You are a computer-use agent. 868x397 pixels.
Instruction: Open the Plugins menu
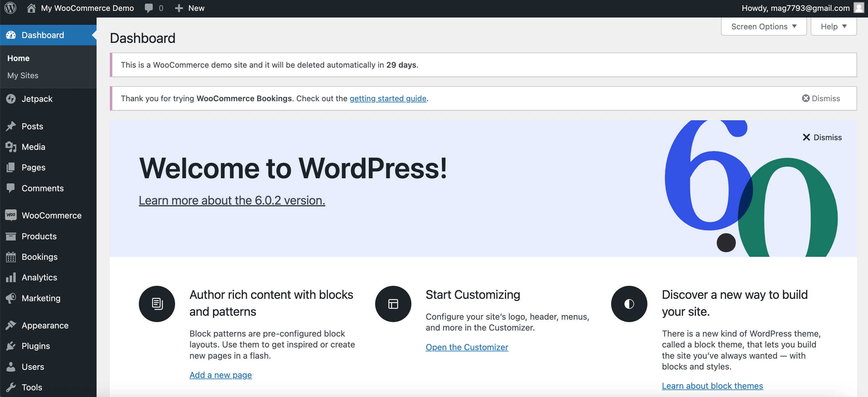pyautogui.click(x=48, y=346)
